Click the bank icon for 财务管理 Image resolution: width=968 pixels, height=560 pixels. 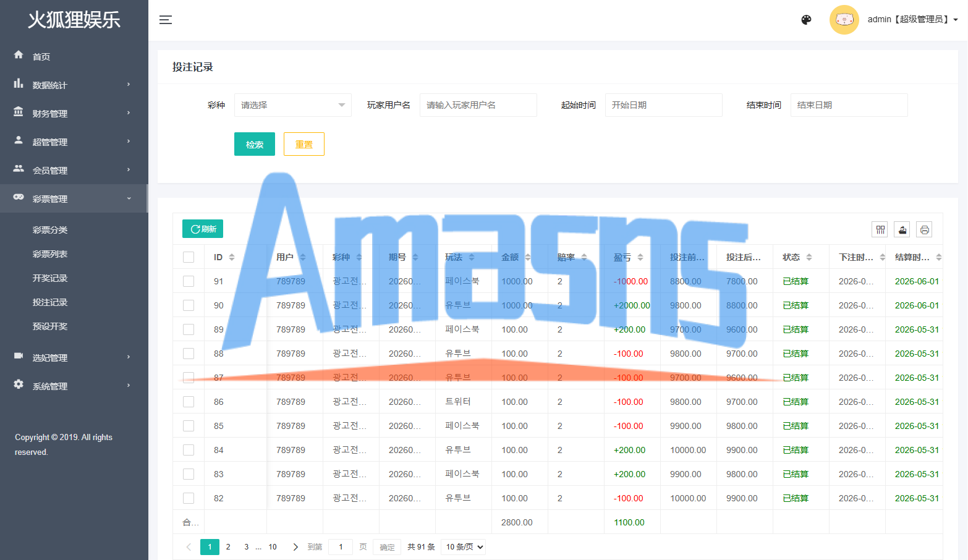point(19,112)
